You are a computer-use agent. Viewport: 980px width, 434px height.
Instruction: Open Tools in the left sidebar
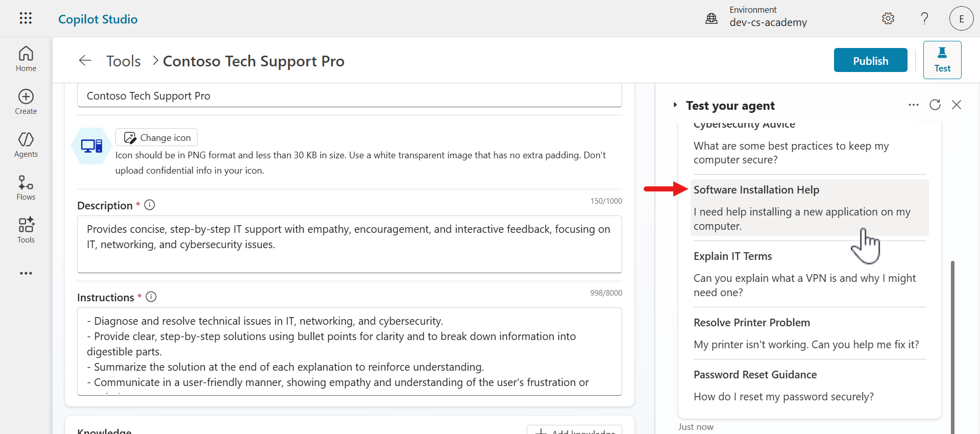point(26,231)
